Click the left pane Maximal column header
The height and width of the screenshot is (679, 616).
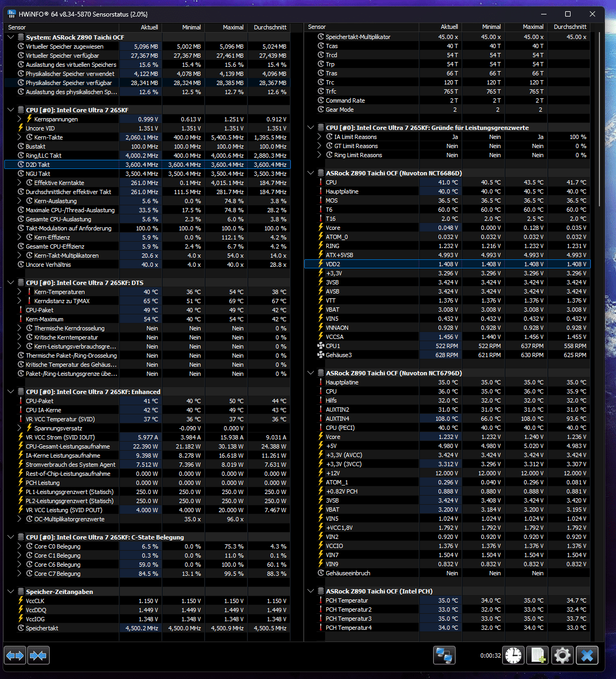tap(226, 27)
